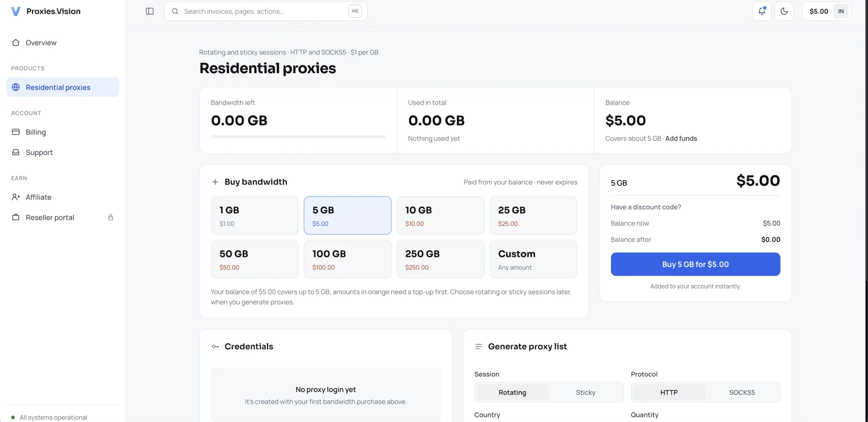
Task: Select the 50 GB package for $50.00
Action: (x=255, y=259)
